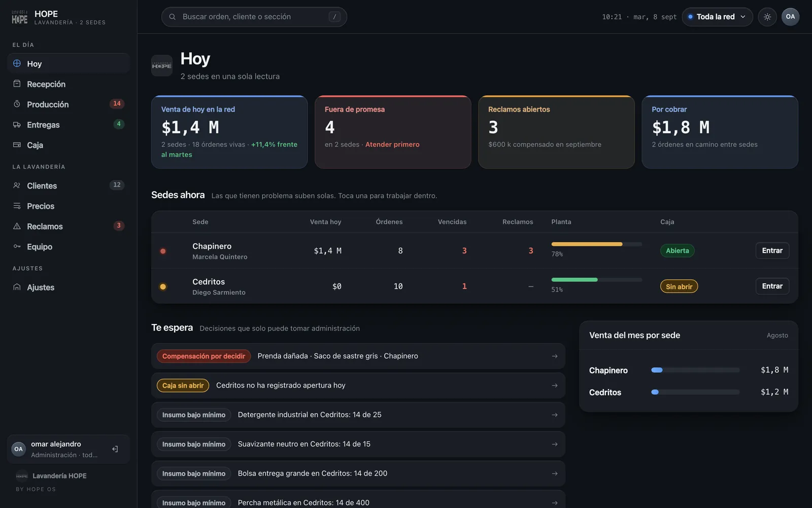Click the Atender primero link

(392, 144)
